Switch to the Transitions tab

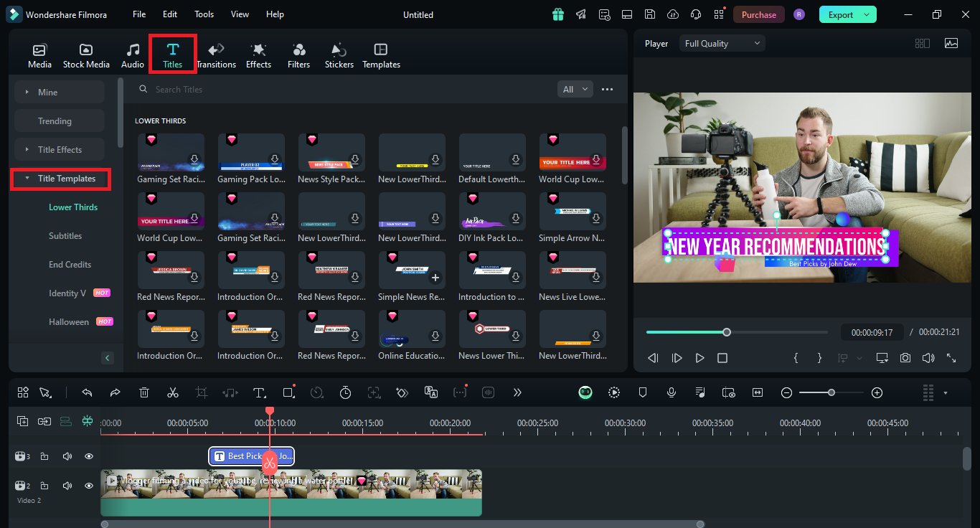216,56
